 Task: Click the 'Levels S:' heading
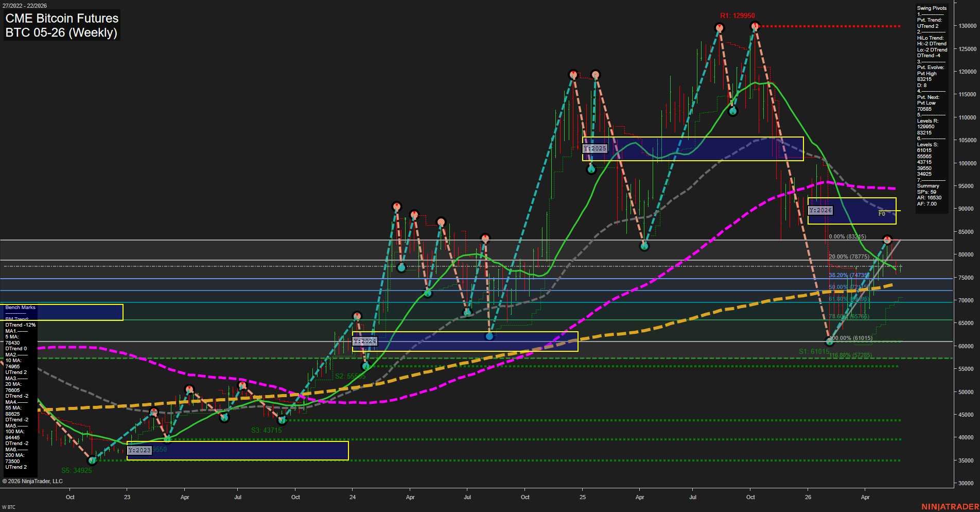pyautogui.click(x=927, y=145)
